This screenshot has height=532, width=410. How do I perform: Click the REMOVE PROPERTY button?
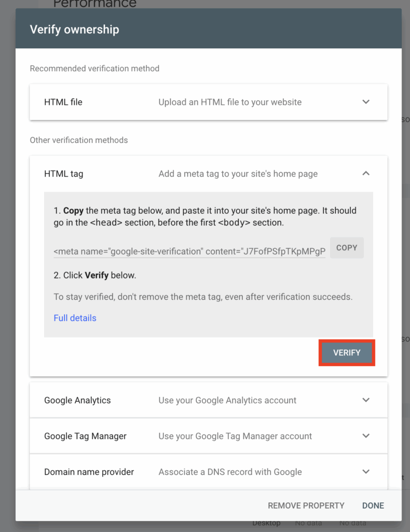(x=306, y=506)
